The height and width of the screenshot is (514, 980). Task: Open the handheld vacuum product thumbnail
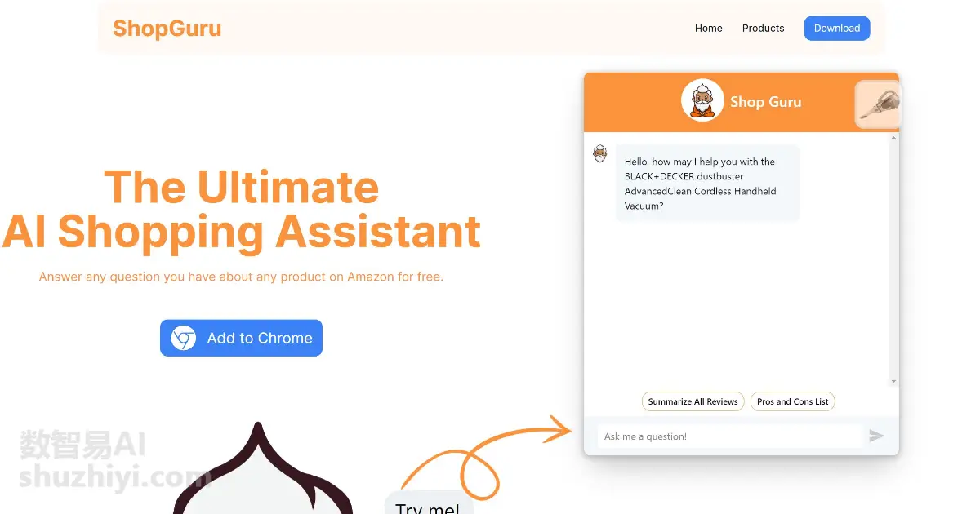pos(878,104)
